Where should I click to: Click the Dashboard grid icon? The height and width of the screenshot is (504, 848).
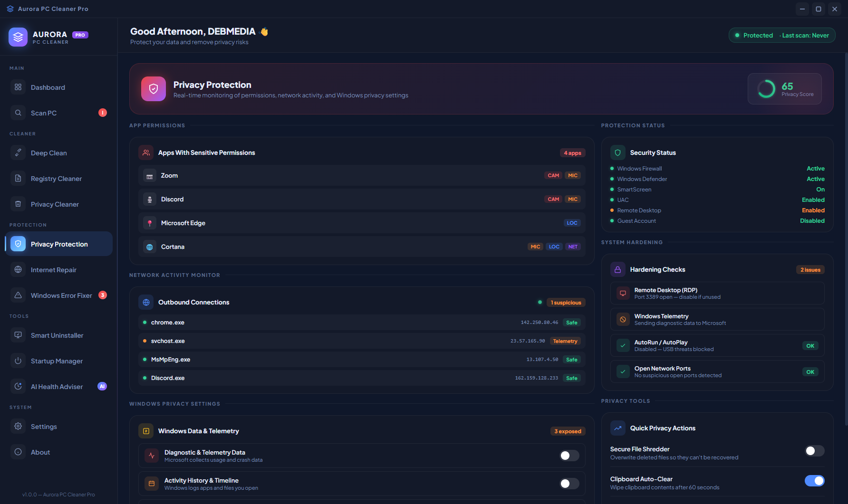(18, 87)
